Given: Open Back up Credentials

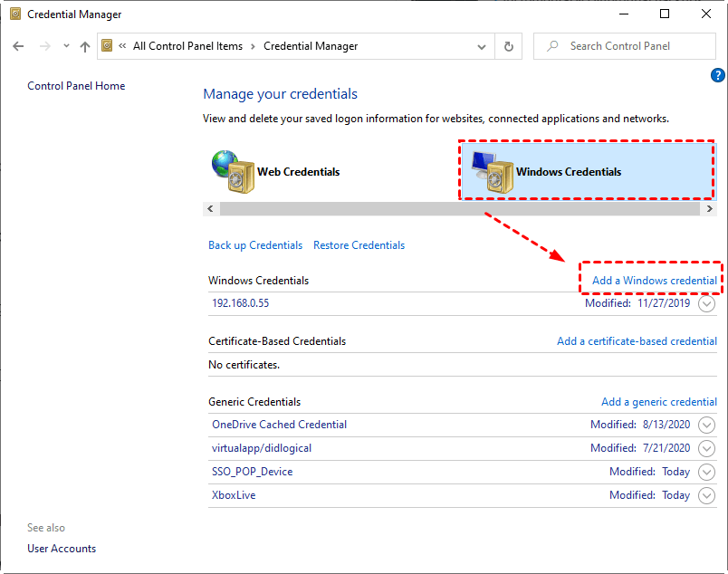Looking at the screenshot, I should [255, 244].
